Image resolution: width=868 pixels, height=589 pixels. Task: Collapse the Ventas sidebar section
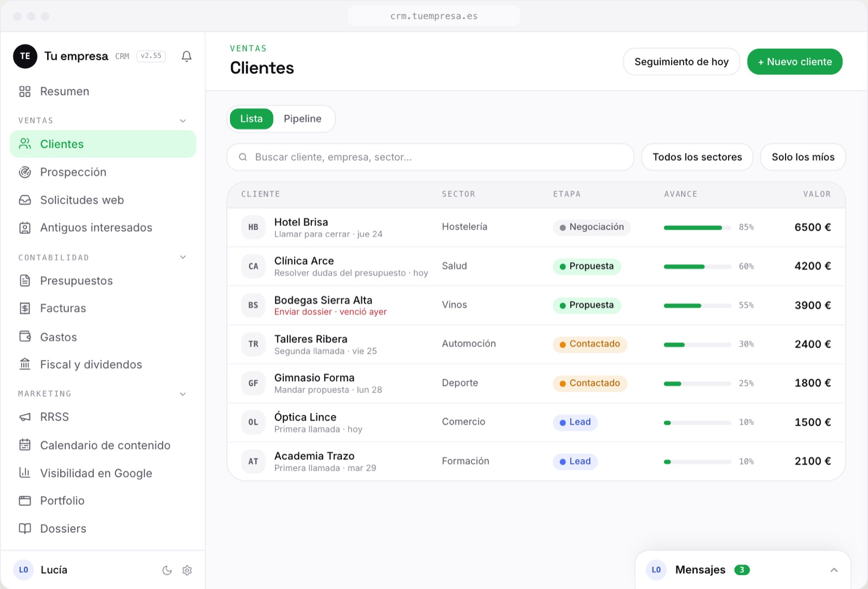[183, 121]
